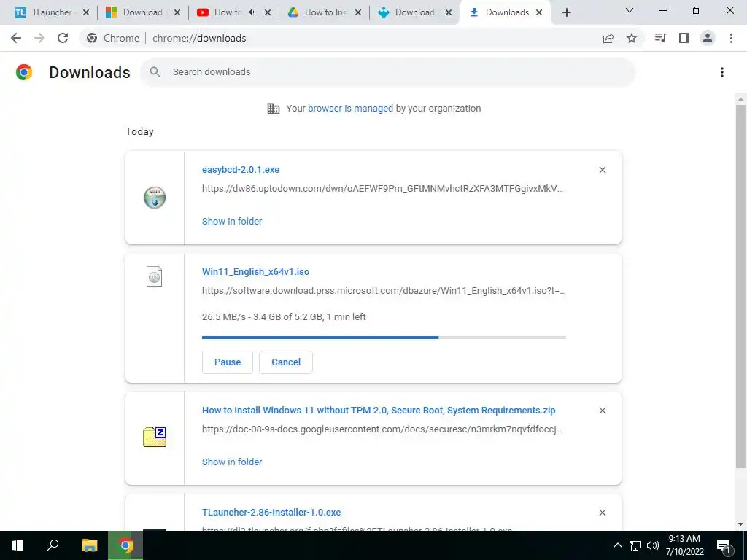Open a new tab with the plus button

point(566,12)
